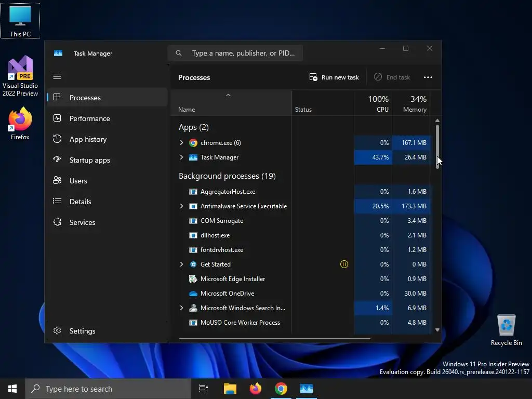Expand the Get Started process row
532x399 pixels.
click(181, 264)
